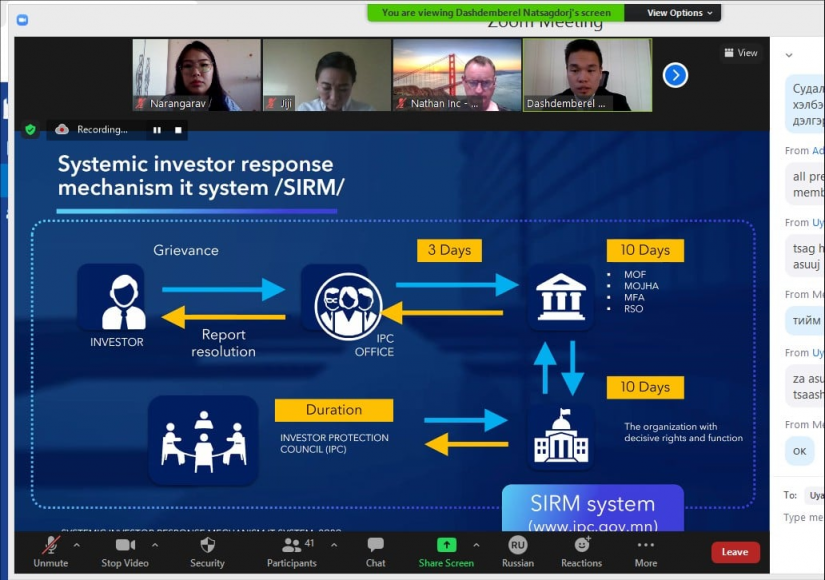Open the chat recipient 'To:' selector
This screenshot has width=825, height=580.
click(814, 495)
